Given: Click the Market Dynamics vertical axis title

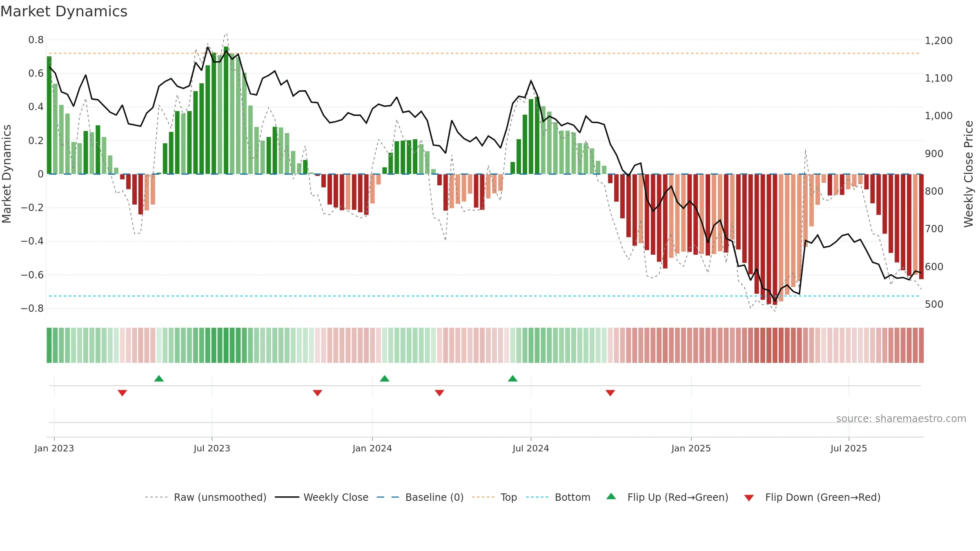Looking at the screenshot, I should coord(7,174).
